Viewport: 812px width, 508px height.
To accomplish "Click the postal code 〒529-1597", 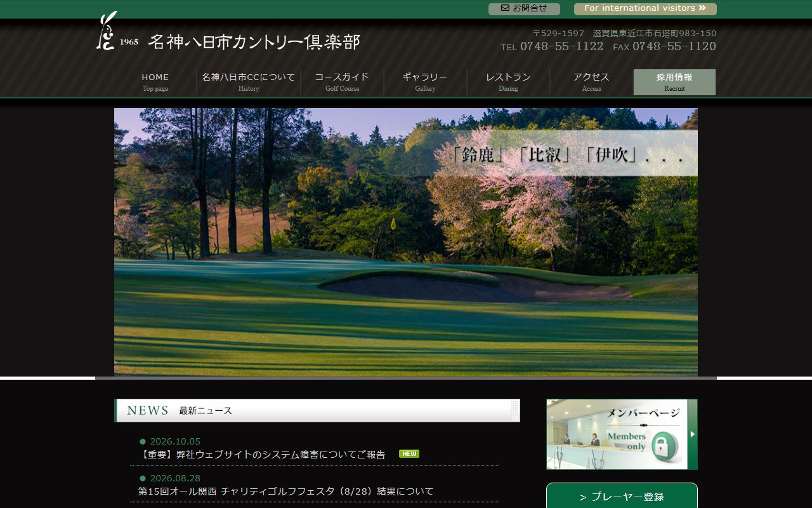I will (x=558, y=34).
